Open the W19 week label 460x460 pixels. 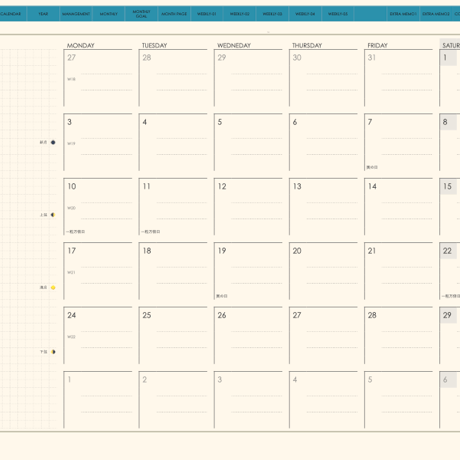coord(71,143)
